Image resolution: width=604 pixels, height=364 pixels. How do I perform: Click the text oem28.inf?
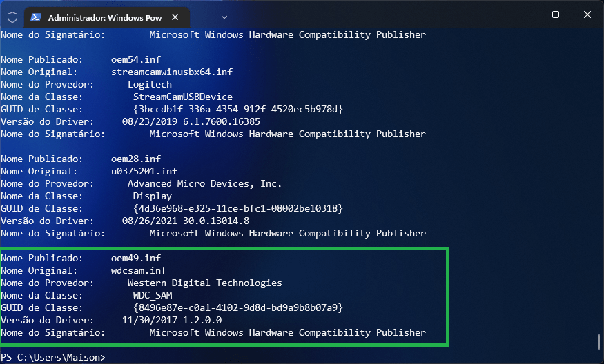[x=136, y=159]
